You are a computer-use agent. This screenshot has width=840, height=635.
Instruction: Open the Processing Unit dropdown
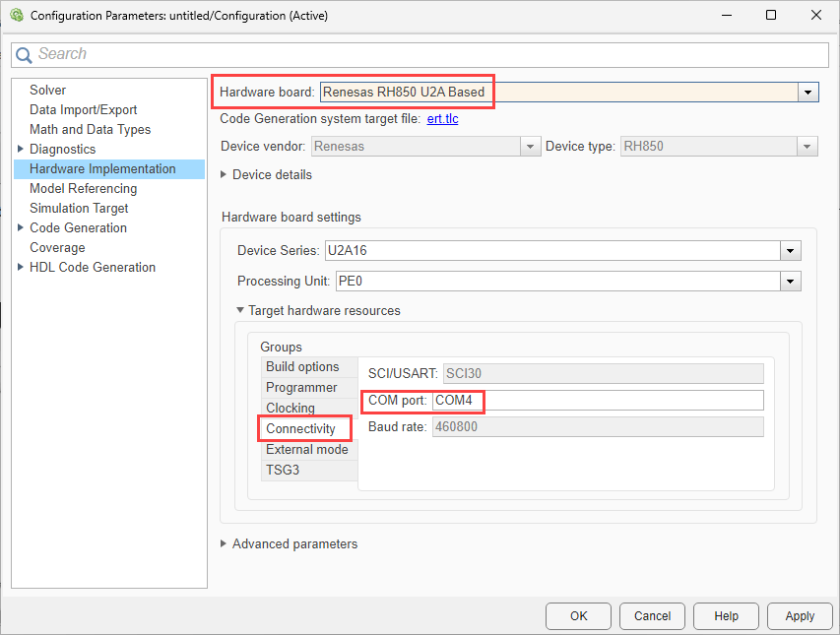tap(790, 282)
